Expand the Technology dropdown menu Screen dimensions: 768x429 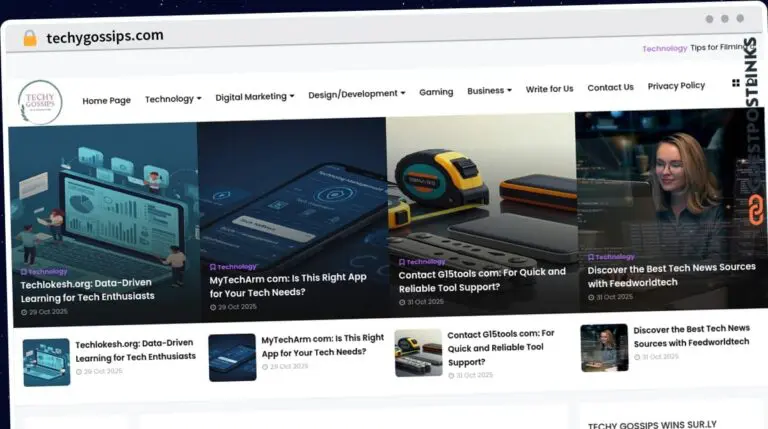coord(173,99)
